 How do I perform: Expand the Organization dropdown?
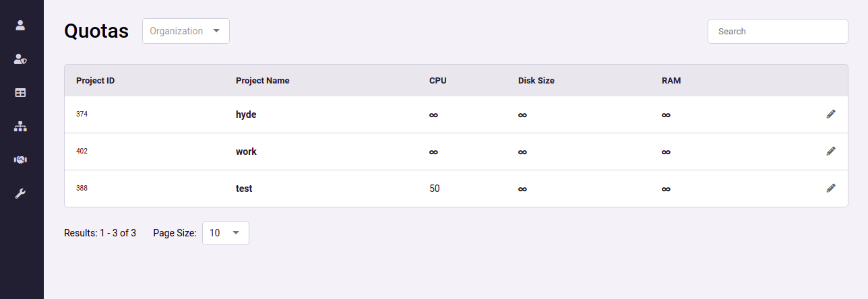[x=186, y=31]
